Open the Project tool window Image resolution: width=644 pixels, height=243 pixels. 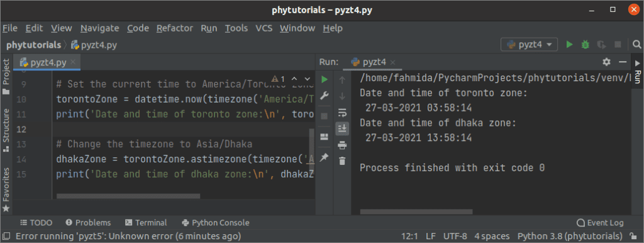coord(6,76)
